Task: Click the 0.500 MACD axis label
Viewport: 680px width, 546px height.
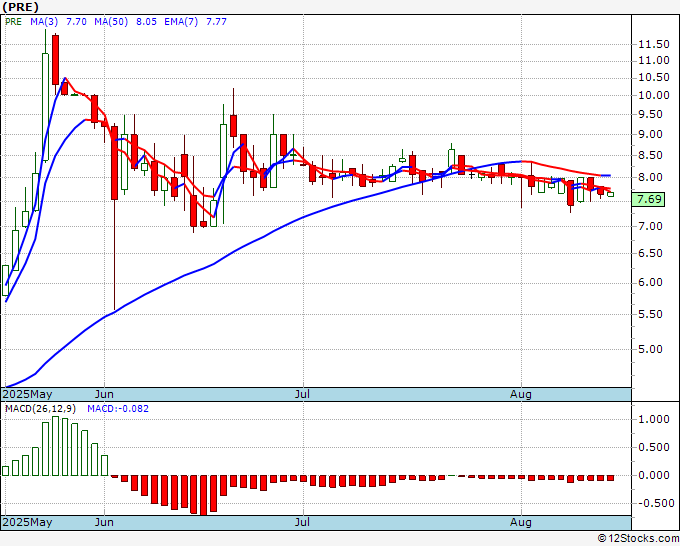Action: pyautogui.click(x=654, y=448)
